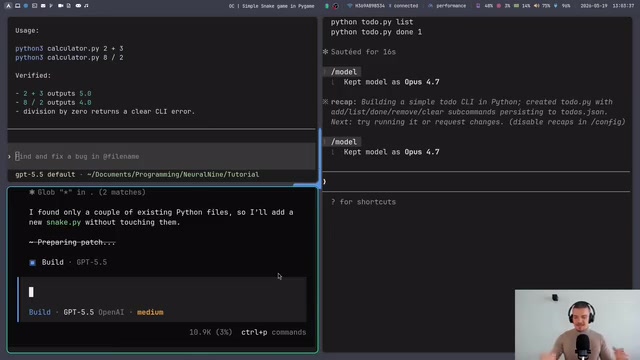
Task: Click the clock showing the time
Action: point(623,6)
